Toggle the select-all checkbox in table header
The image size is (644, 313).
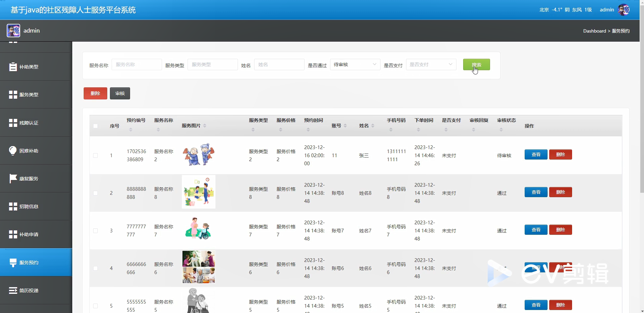click(x=95, y=126)
